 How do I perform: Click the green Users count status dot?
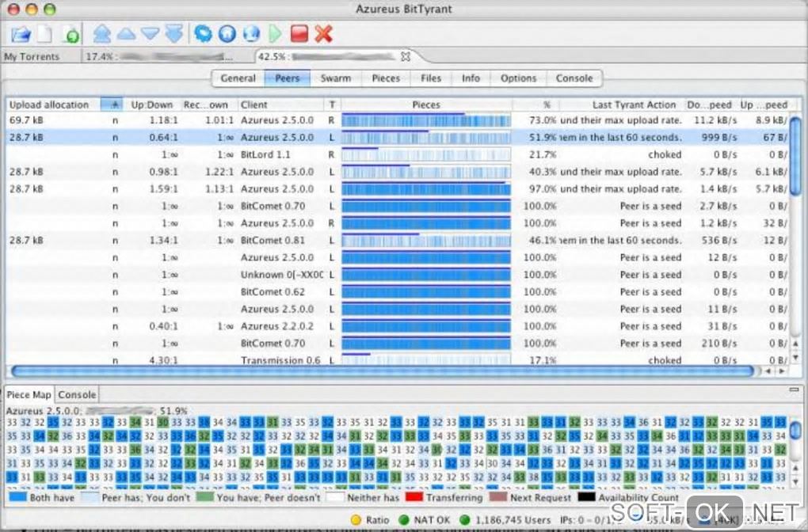(x=465, y=519)
